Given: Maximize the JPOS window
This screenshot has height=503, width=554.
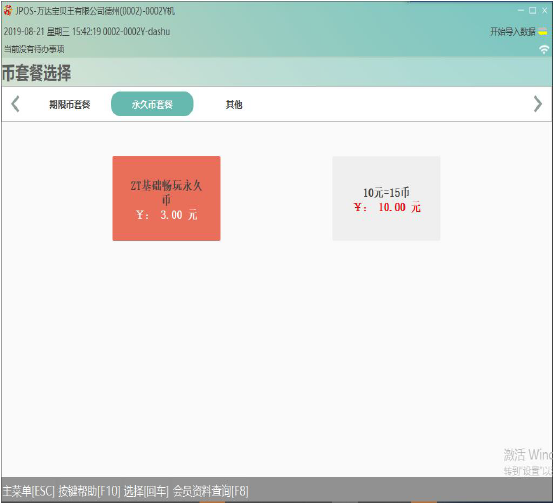Looking at the screenshot, I should tap(532, 11).
